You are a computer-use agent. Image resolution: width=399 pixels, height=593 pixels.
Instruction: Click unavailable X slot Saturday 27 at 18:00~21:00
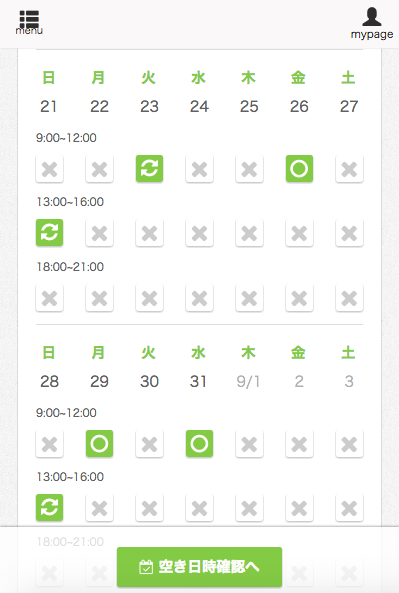(x=349, y=298)
